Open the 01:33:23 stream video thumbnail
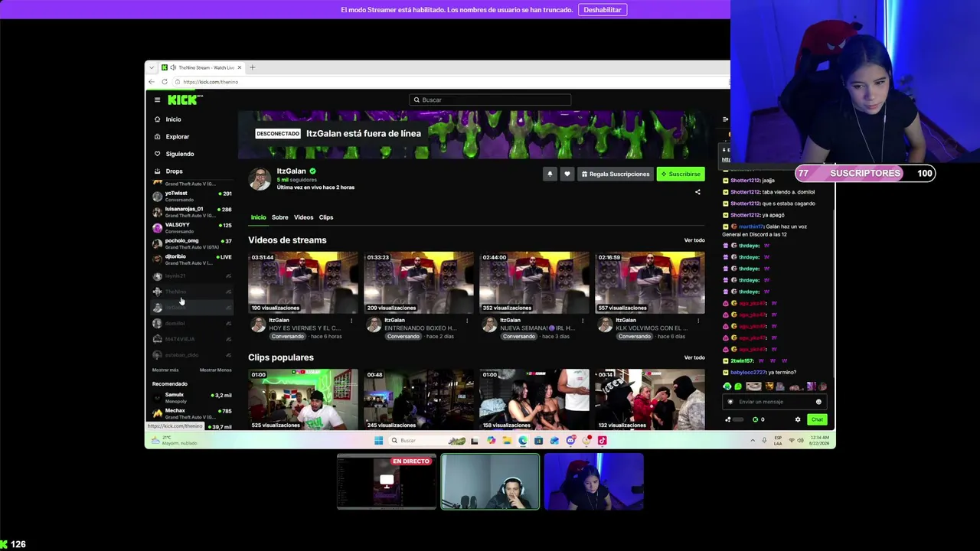980x551 pixels. (x=419, y=282)
